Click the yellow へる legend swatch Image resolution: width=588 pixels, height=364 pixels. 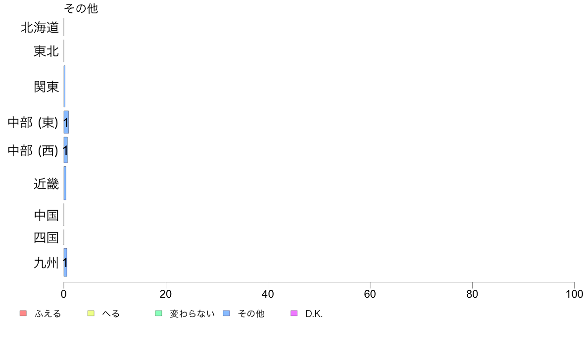(x=91, y=314)
